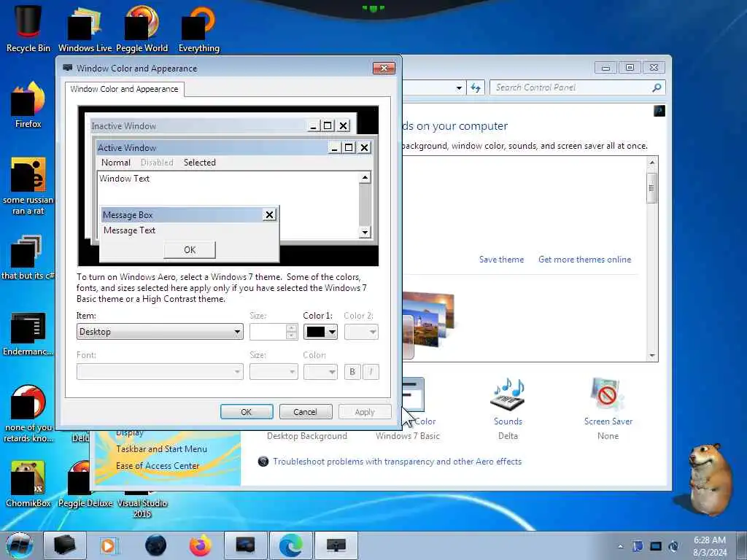Open Visual Studio 2015 desktop icon

point(142,502)
